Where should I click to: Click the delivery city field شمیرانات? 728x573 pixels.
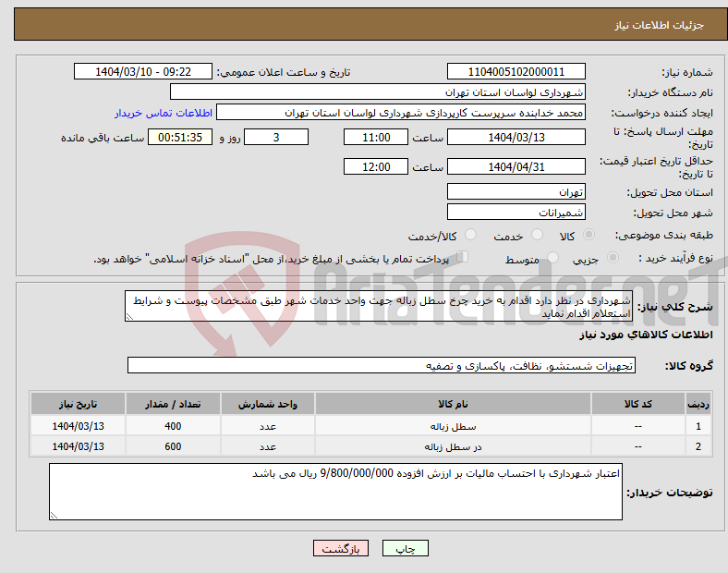click(x=516, y=213)
